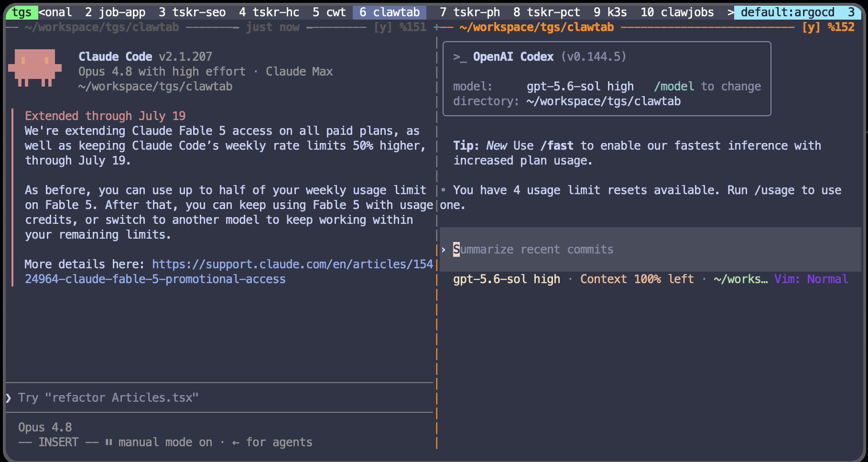
Task: Focus the Claude Code prompt input field
Action: pos(219,397)
